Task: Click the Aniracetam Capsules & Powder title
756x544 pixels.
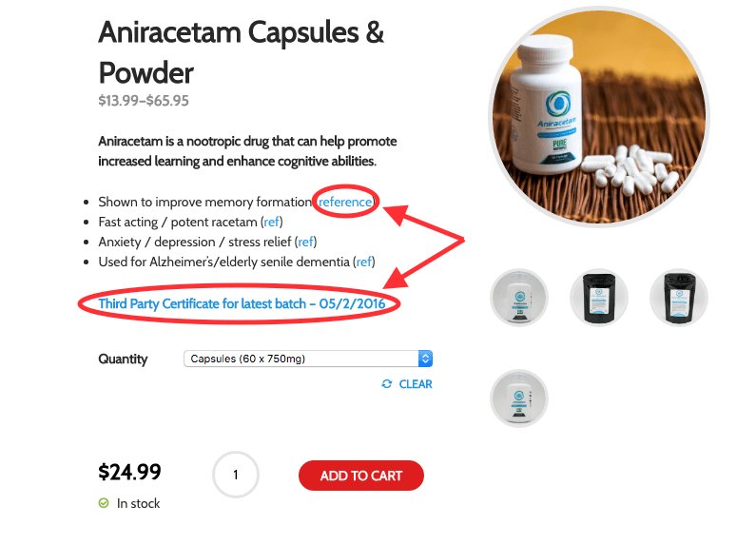Action: pos(242,52)
